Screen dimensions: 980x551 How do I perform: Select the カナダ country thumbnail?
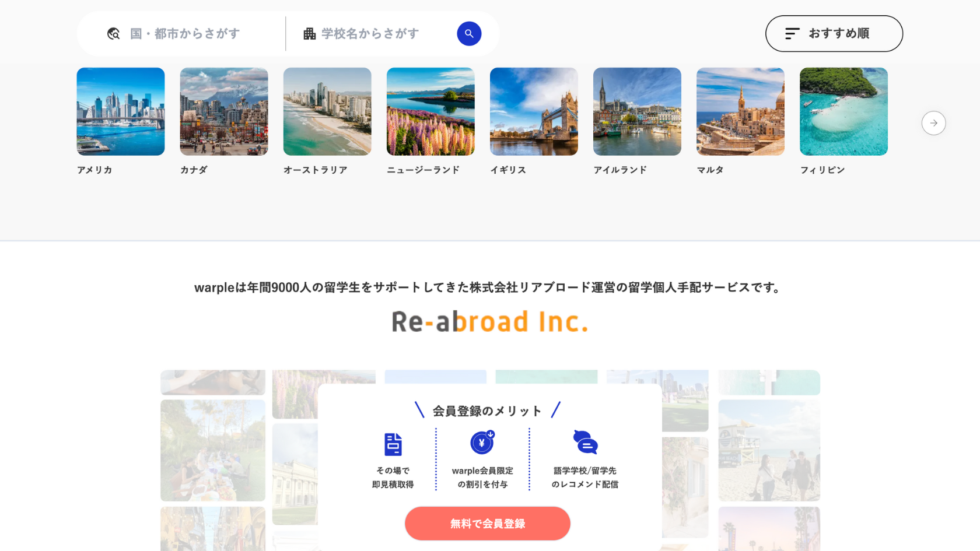224,111
